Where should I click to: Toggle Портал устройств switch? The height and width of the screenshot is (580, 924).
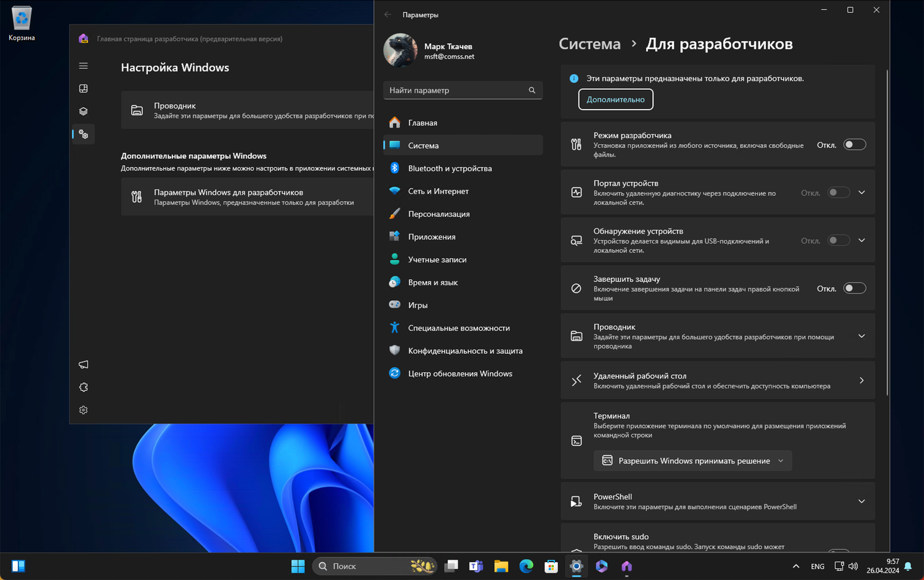(838, 192)
